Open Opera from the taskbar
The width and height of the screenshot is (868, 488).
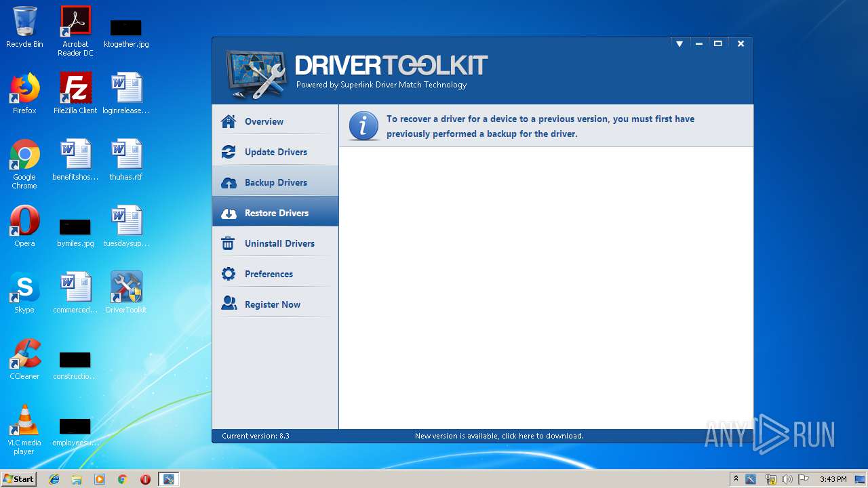(145, 479)
